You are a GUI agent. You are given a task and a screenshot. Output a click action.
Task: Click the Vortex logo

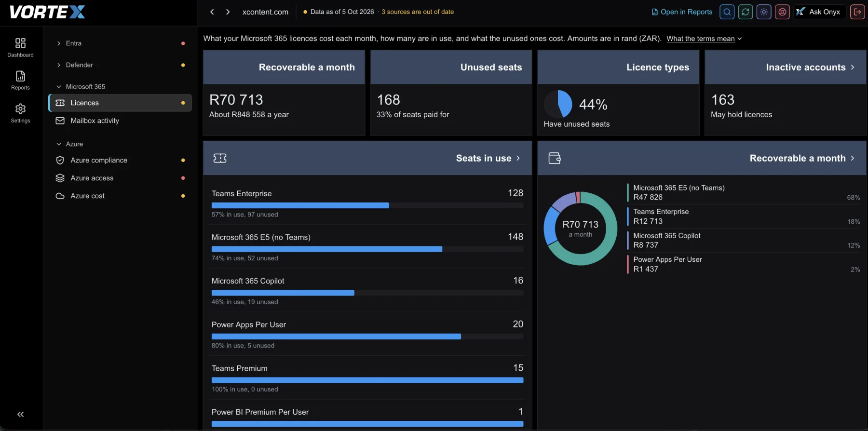click(x=47, y=12)
